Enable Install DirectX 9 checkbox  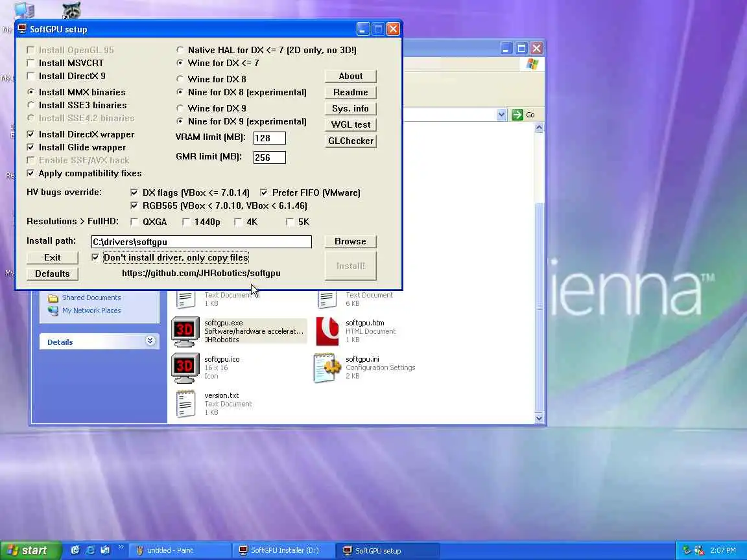(x=31, y=76)
